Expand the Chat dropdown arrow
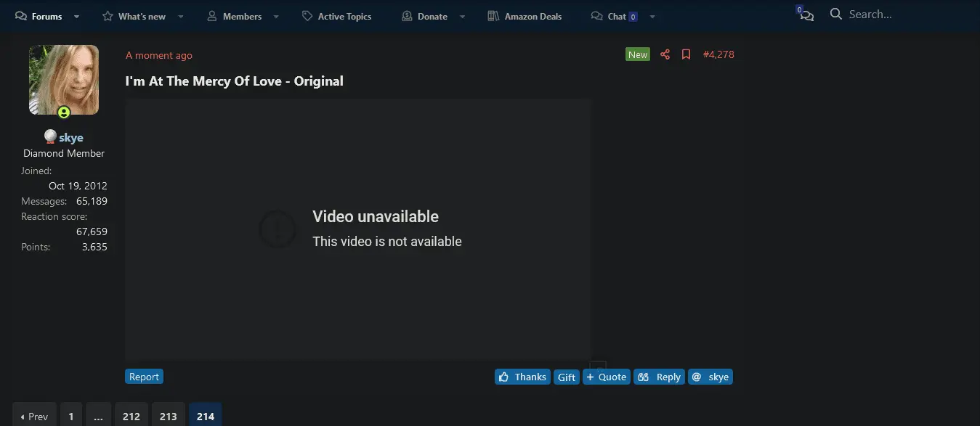Image resolution: width=980 pixels, height=426 pixels. tap(652, 17)
